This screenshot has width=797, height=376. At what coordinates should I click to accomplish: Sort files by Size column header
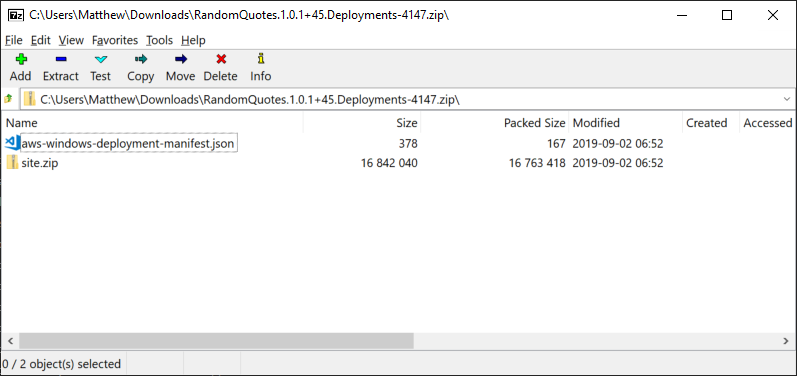click(362, 122)
